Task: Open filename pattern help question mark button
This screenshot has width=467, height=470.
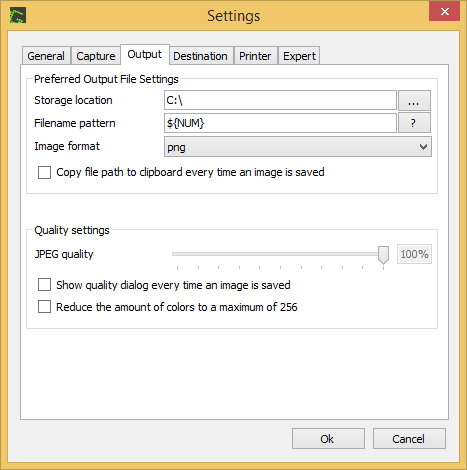Action: pos(414,123)
